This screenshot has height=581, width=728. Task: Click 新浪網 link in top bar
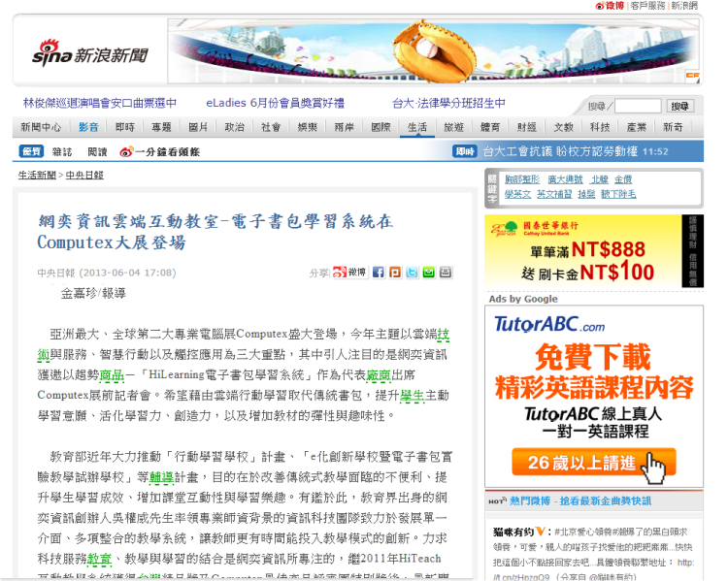point(684,6)
